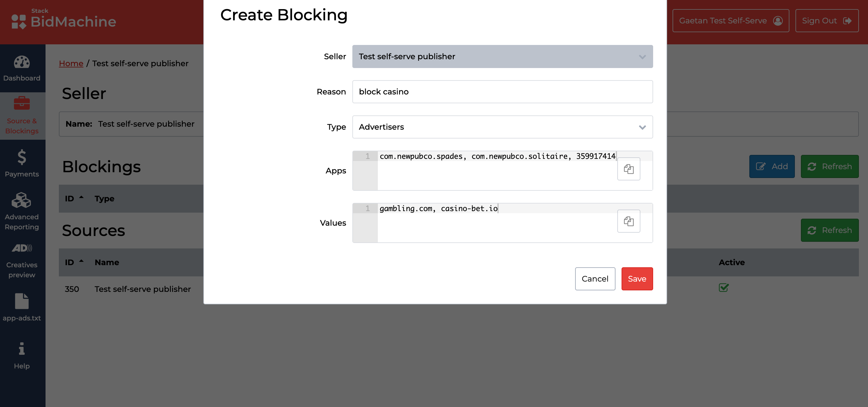The width and height of the screenshot is (868, 407).
Task: Open the Dashboard gauge icon
Action: 22,62
